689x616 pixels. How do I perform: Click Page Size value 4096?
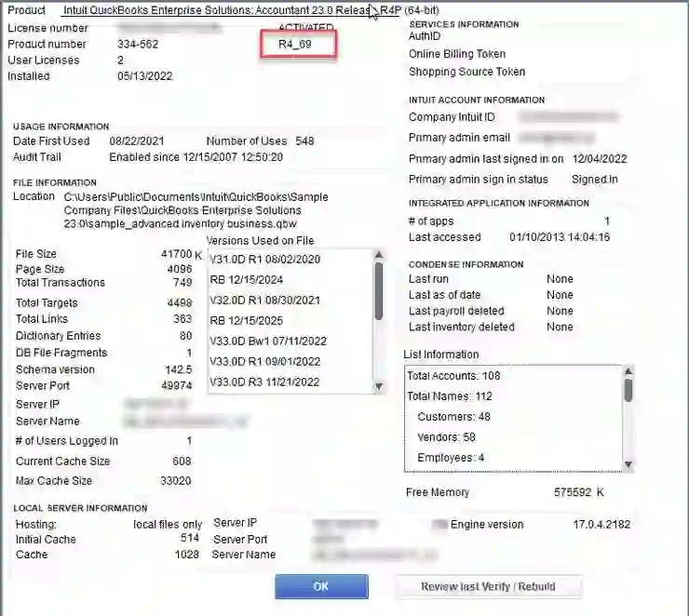pyautogui.click(x=180, y=269)
